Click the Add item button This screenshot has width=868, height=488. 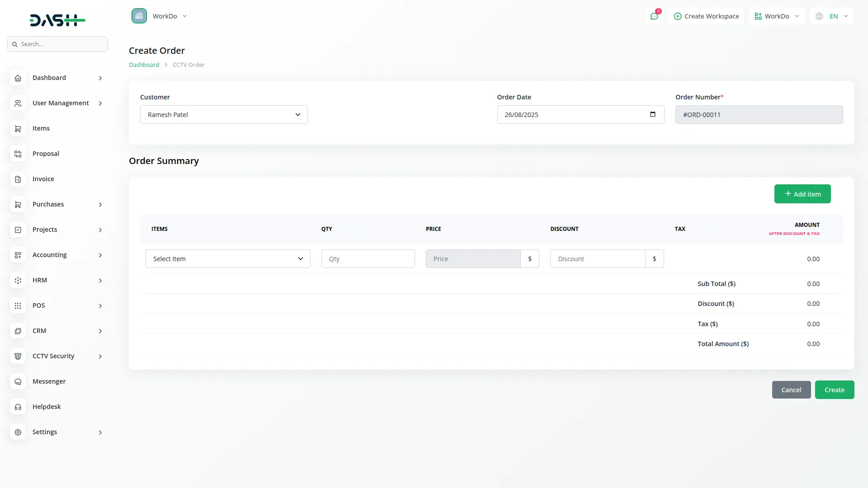(802, 194)
